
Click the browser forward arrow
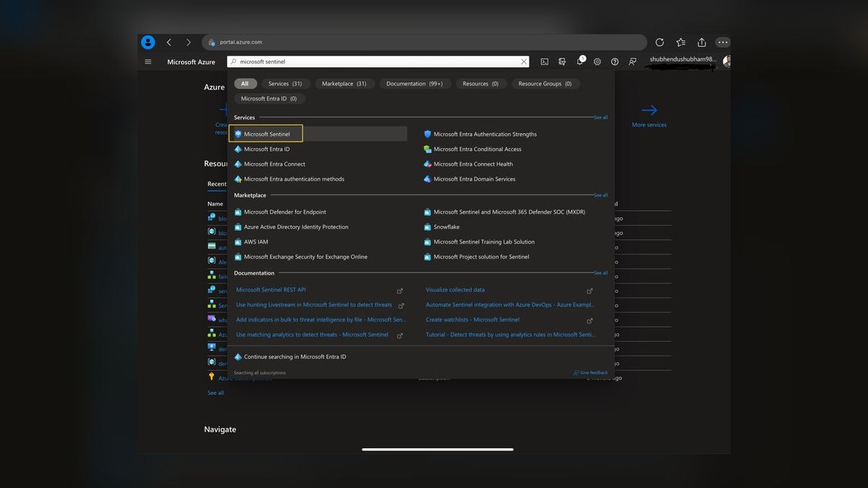click(188, 42)
